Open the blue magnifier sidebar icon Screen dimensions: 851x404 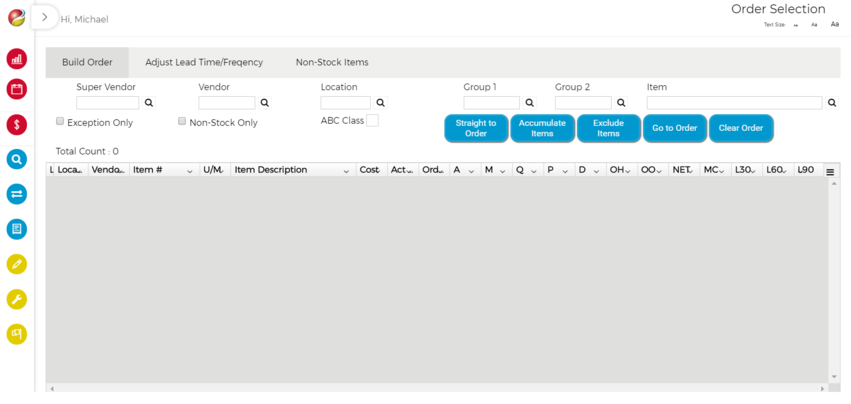[x=17, y=159]
